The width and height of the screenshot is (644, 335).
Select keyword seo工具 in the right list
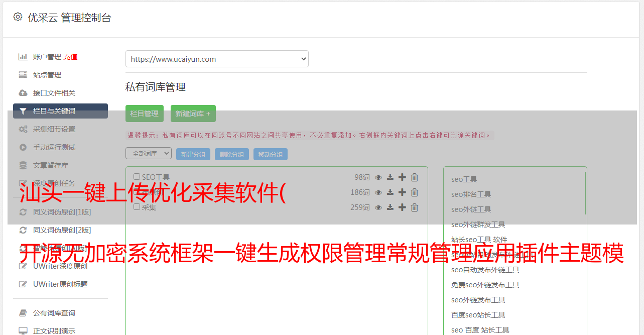tap(464, 179)
